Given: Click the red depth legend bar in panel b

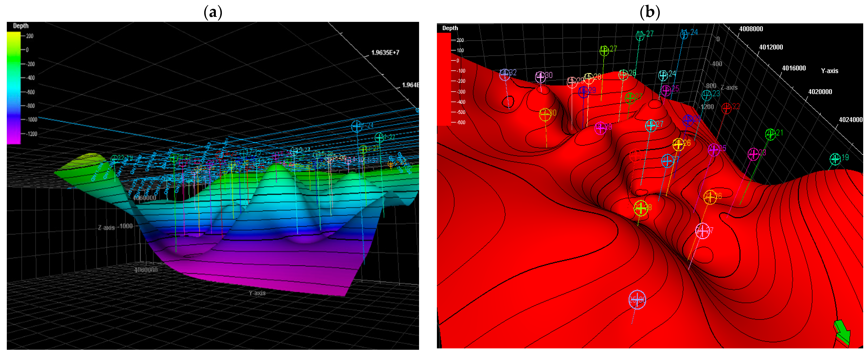Looking at the screenshot, I should [444, 79].
